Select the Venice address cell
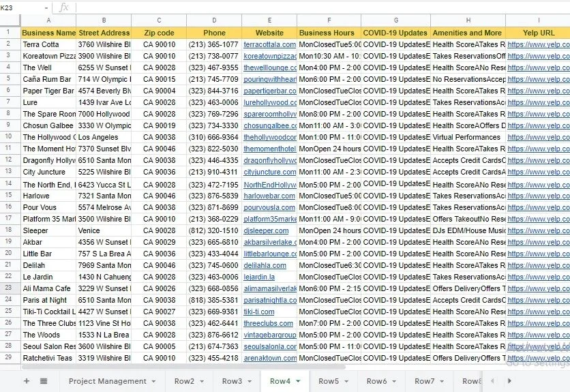 pos(104,230)
